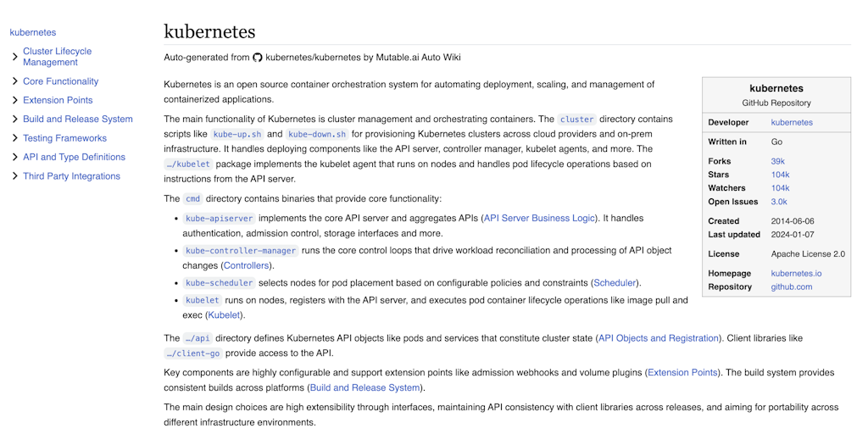Screen dimensions: 868x434
Task: Expand Build and Release System chevron
Action: pos(15,119)
